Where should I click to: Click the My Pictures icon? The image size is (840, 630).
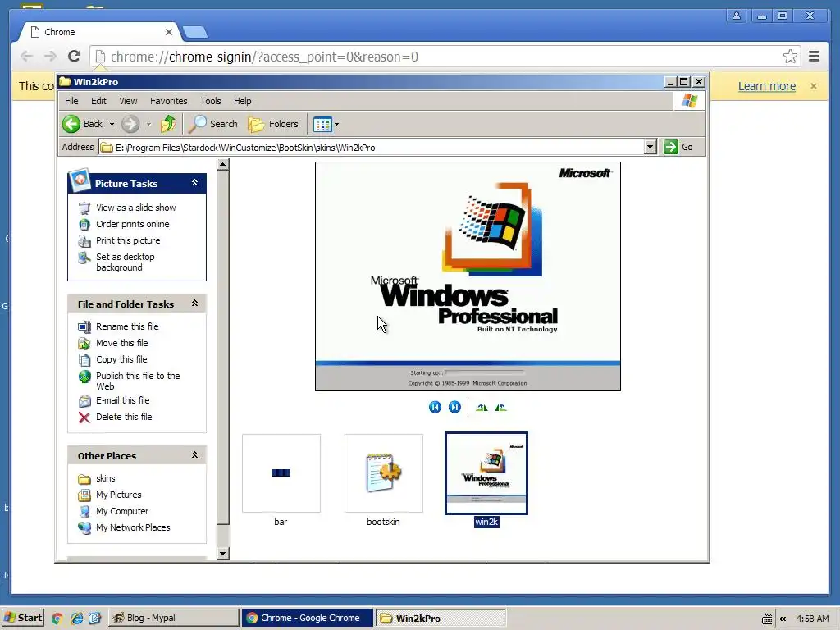[x=84, y=495]
